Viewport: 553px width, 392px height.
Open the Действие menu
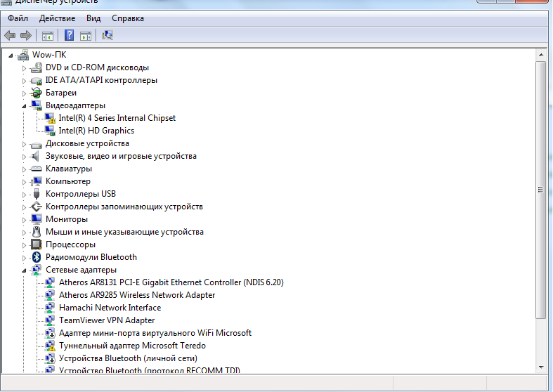(x=57, y=18)
